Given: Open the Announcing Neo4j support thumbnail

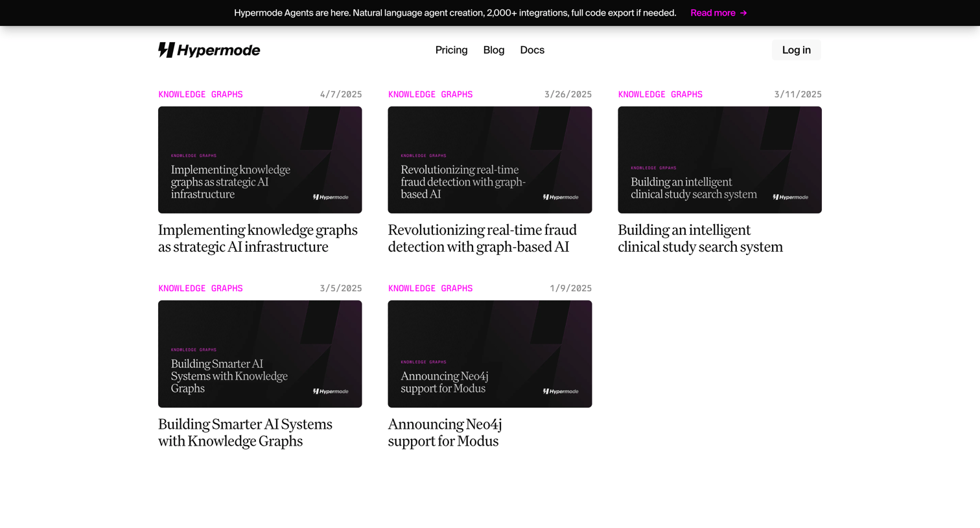Looking at the screenshot, I should (489, 354).
